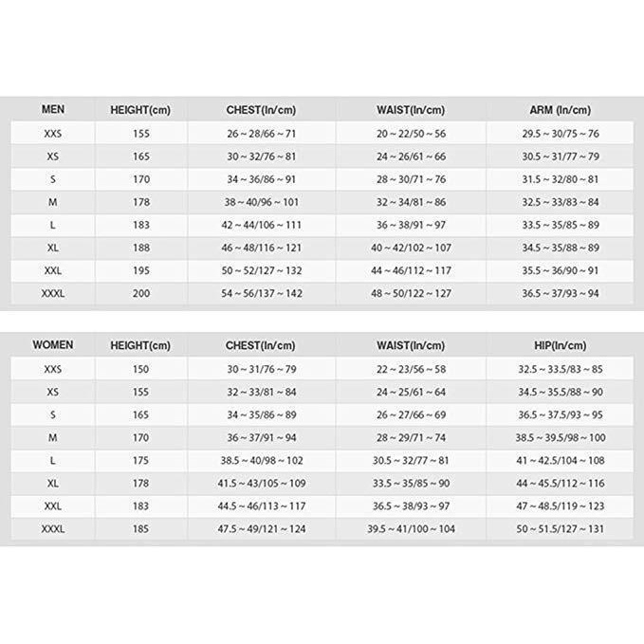The image size is (644, 644).
Task: Select women's XXXL size label
Action: [x=52, y=528]
